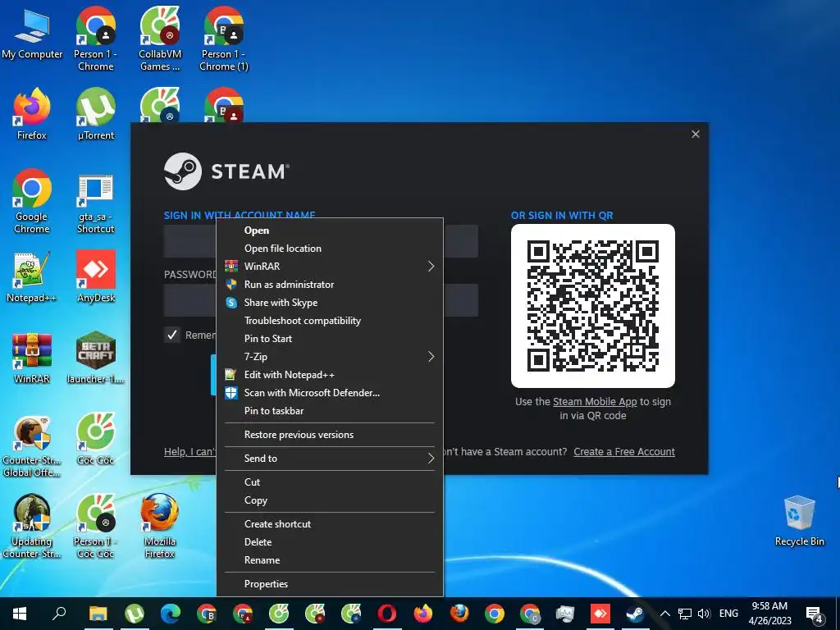
Task: Open taskbar search magnifier
Action: [x=59, y=614]
